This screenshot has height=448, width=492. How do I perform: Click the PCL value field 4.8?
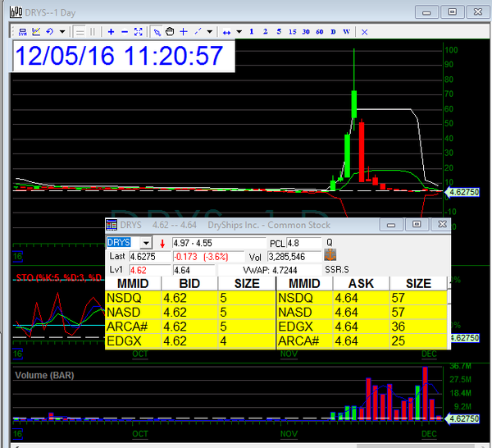pyautogui.click(x=302, y=243)
